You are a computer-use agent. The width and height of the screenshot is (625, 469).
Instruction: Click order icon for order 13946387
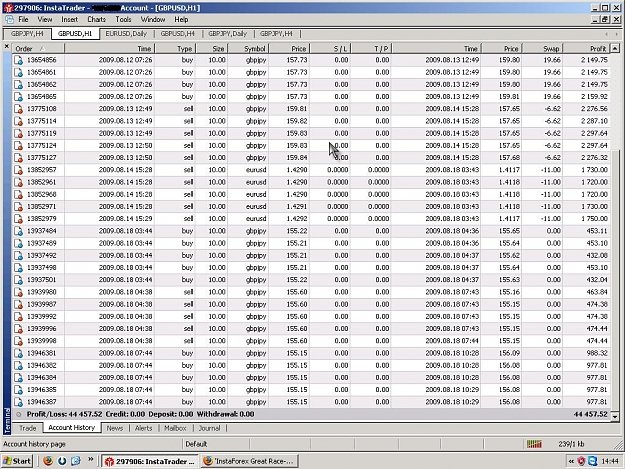(x=18, y=402)
